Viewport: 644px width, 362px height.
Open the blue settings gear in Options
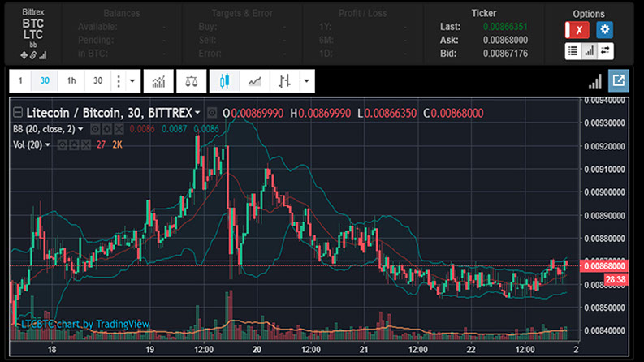pyautogui.click(x=604, y=30)
